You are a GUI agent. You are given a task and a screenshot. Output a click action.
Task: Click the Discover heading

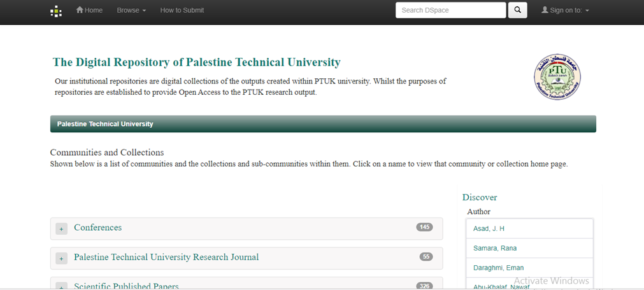tap(479, 197)
